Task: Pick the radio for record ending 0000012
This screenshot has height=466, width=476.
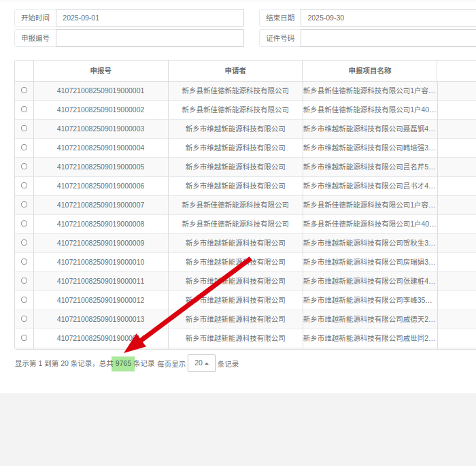Action: [x=24, y=299]
